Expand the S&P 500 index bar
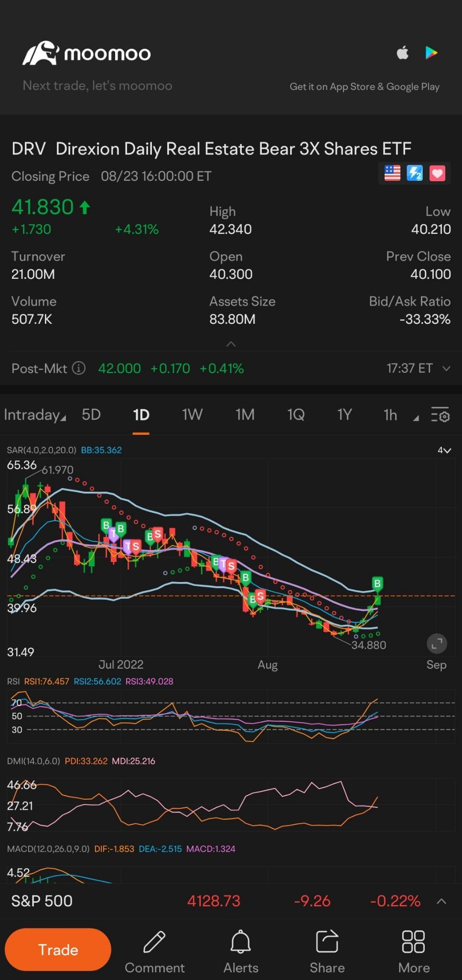 point(441,901)
